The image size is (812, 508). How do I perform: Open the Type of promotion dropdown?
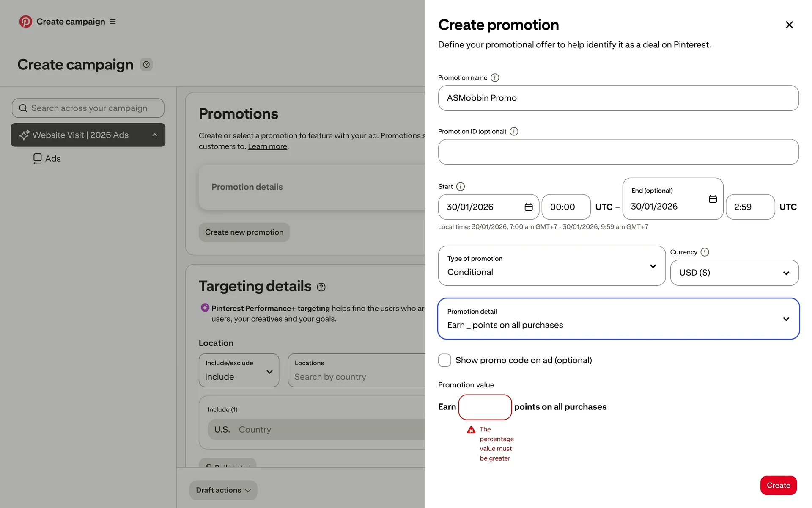click(551, 266)
